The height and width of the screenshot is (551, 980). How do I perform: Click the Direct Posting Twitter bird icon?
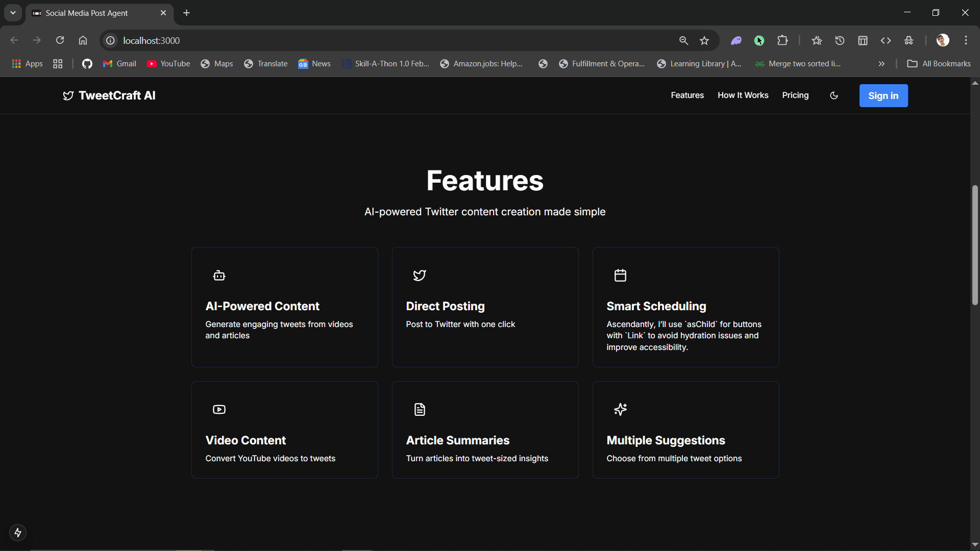click(420, 275)
